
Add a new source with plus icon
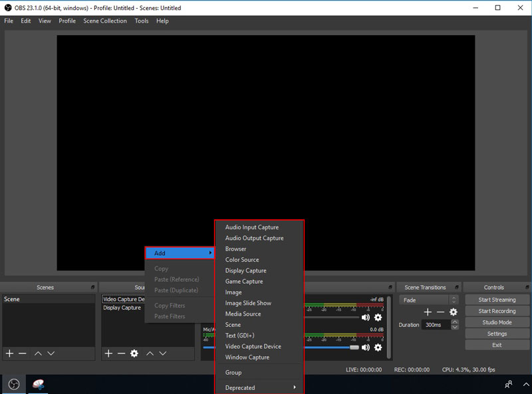coord(108,353)
